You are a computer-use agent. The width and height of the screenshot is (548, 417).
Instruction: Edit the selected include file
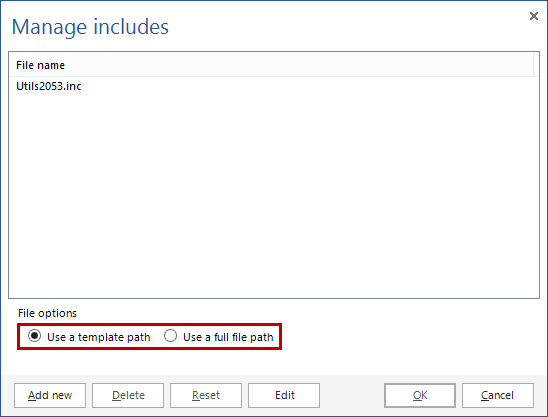tap(284, 395)
